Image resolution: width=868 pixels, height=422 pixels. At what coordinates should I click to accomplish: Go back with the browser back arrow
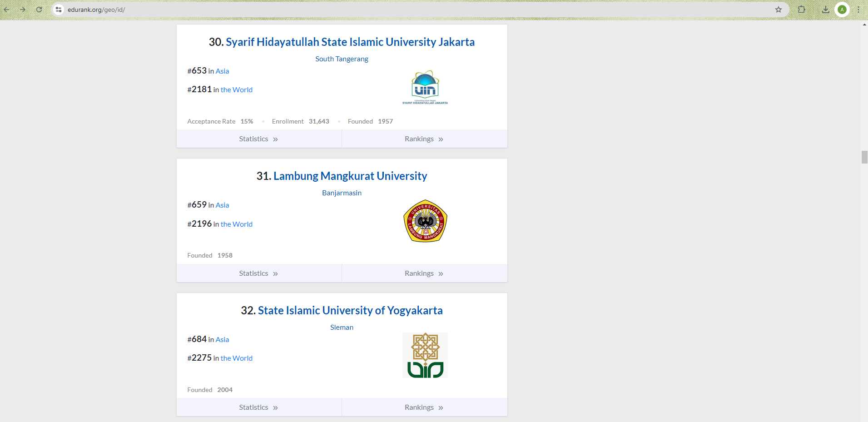pyautogui.click(x=6, y=10)
